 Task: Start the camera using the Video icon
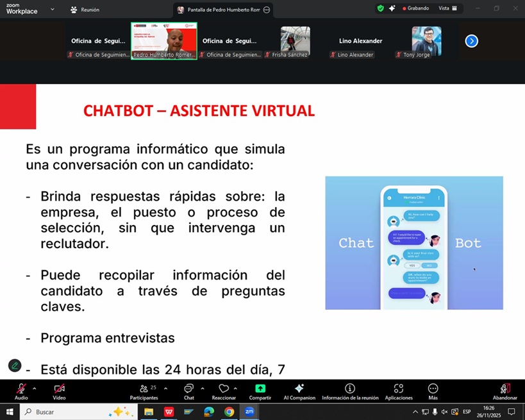click(x=59, y=390)
